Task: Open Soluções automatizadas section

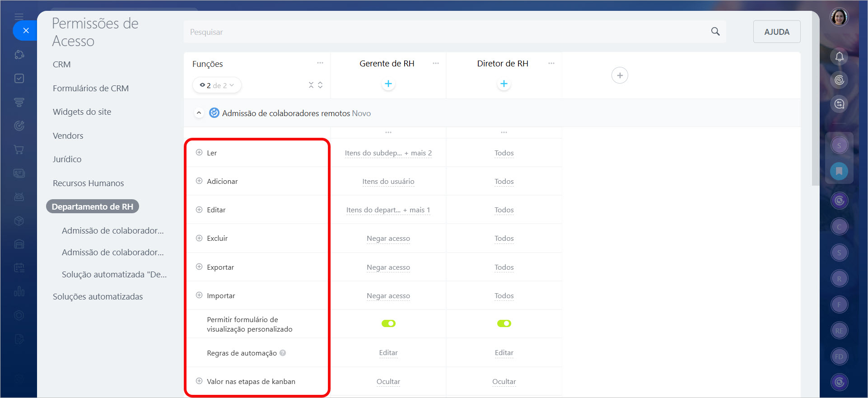Action: point(98,296)
